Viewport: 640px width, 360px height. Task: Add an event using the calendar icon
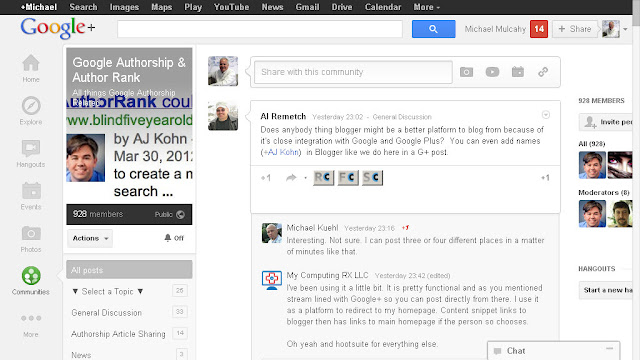coord(518,72)
